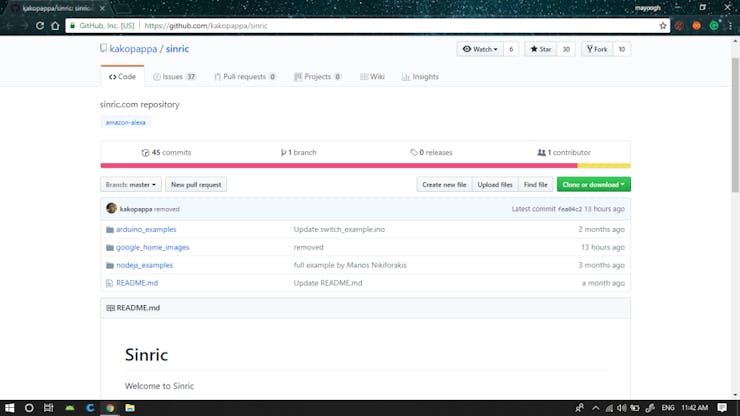Open the google_home_images folder icon
The height and width of the screenshot is (416, 740).
[x=110, y=247]
